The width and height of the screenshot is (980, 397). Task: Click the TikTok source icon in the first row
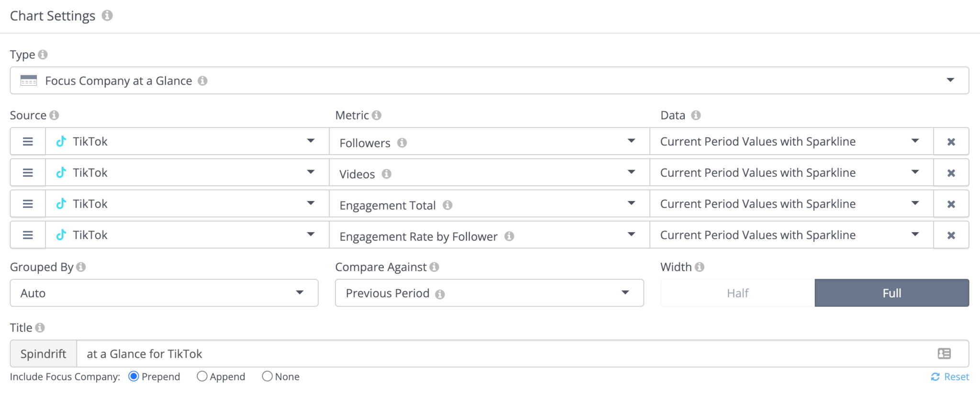61,141
